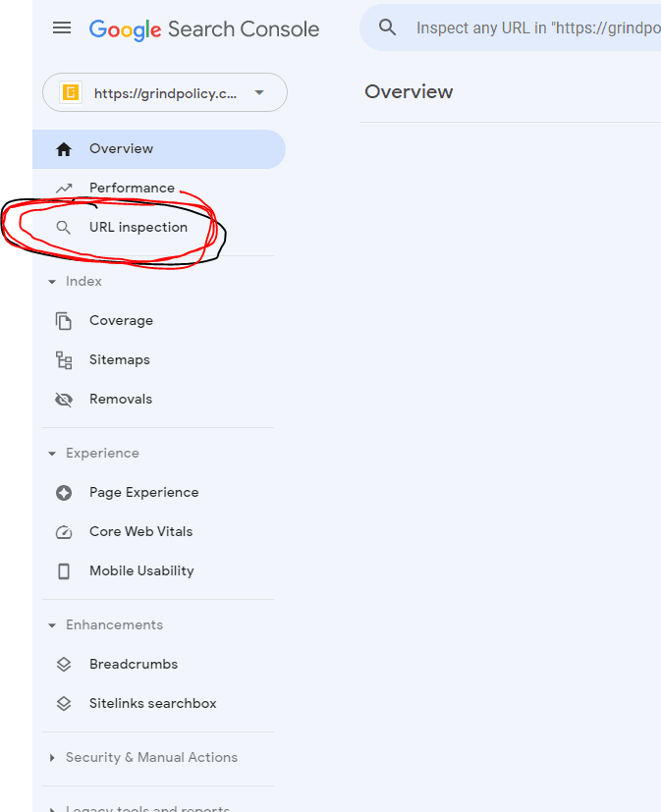Viewport: 661px width, 812px height.
Task: Click the Removals crossed-eye icon
Action: [x=64, y=400]
